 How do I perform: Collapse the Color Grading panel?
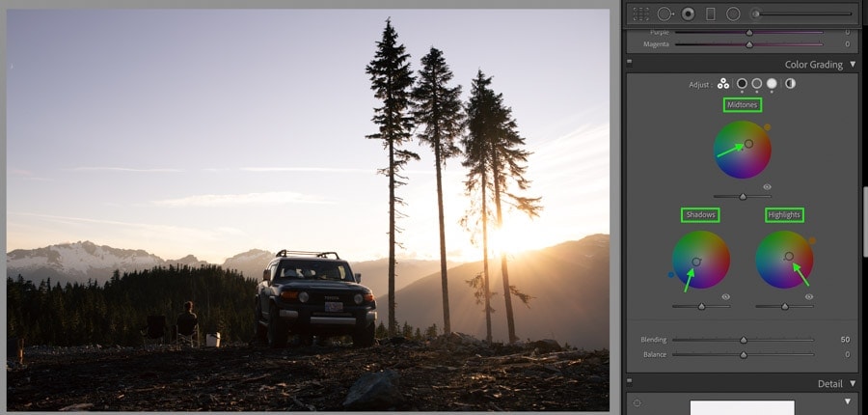coord(854,65)
